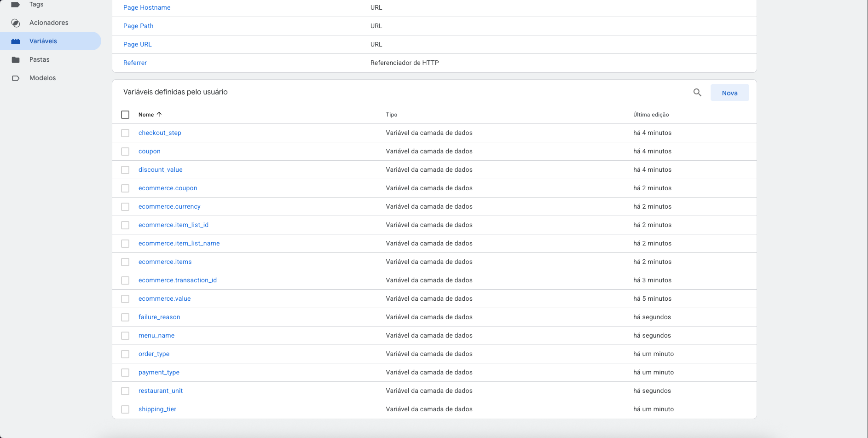Create a variable with Nova button
This screenshot has width=868, height=438.
tap(729, 93)
